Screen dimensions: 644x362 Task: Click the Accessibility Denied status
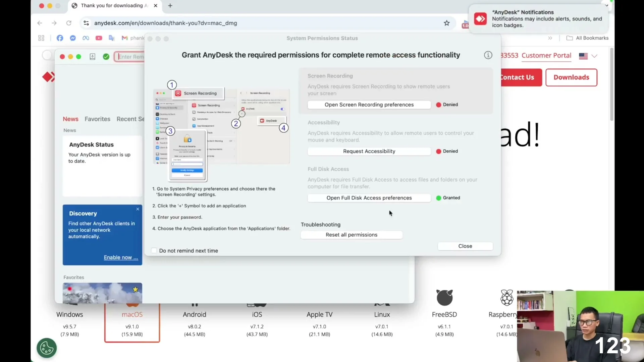[447, 151]
